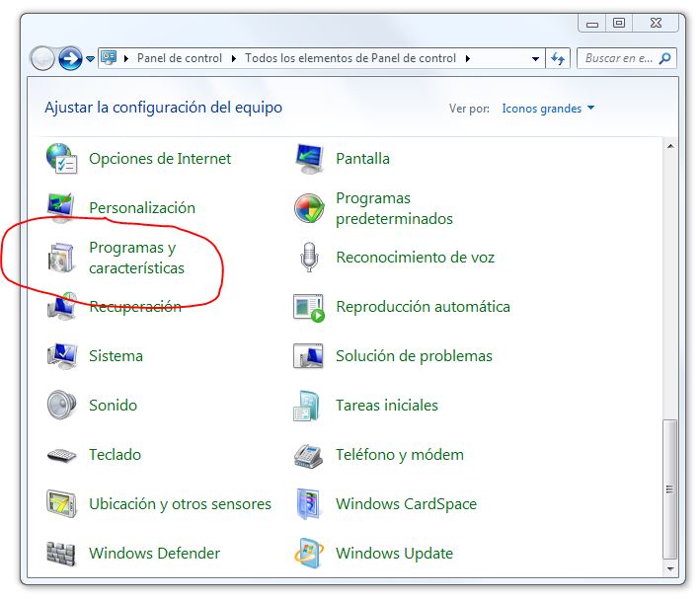Viewport: 700px width, 599px height.
Task: Expand arrow after Panel de control breadcrumb
Action: coord(233,58)
